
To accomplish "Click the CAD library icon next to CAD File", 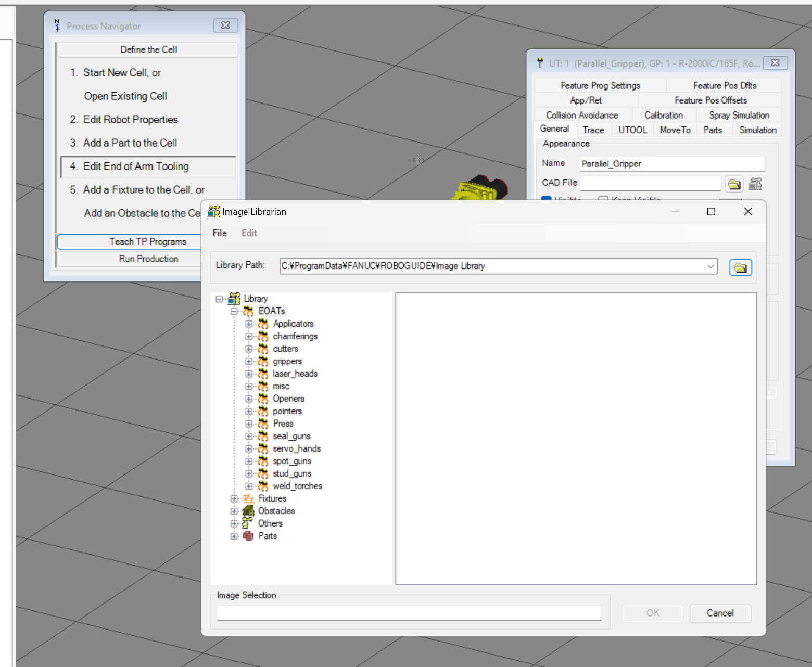I will coord(755,184).
